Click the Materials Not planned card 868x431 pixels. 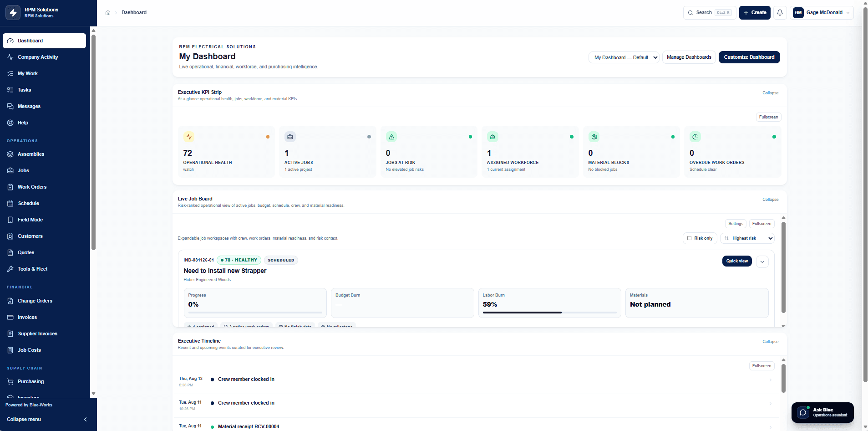pyautogui.click(x=697, y=303)
